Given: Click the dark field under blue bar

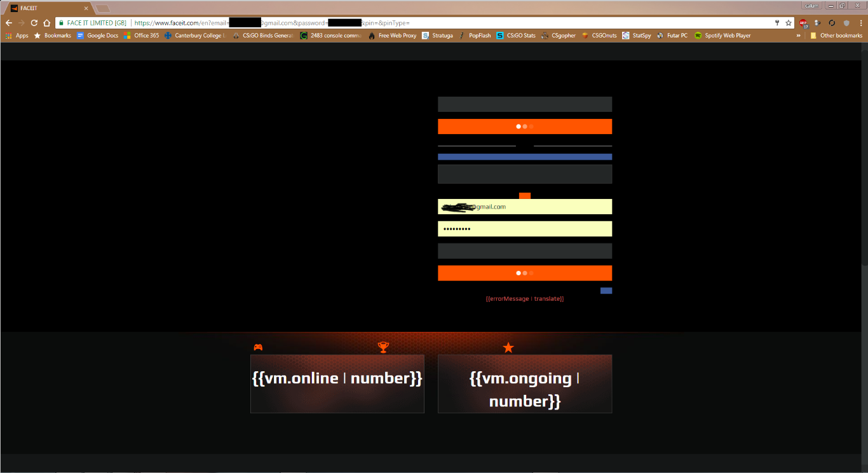Looking at the screenshot, I should point(525,174).
